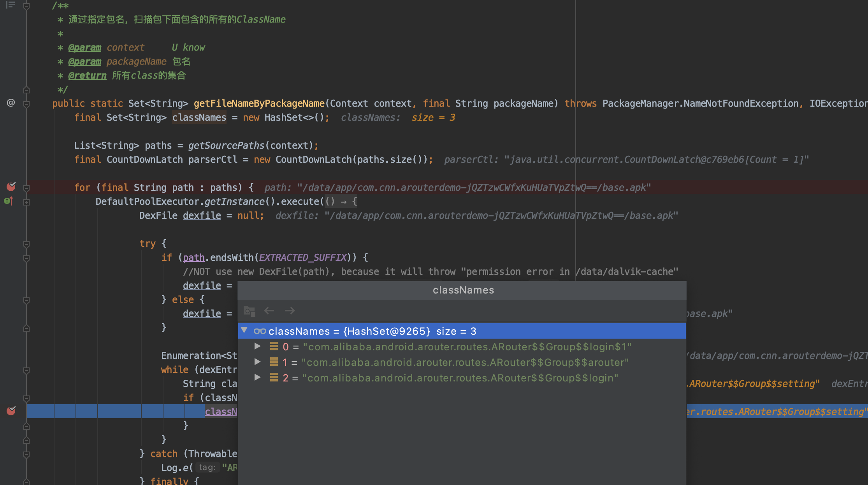Click the implemented-method gutter icon beside execute
Viewport: 868px width, 485px height.
point(9,201)
